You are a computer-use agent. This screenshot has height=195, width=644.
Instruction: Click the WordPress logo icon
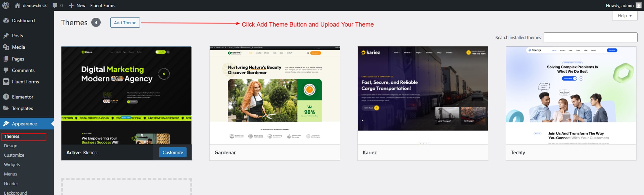(6, 5)
